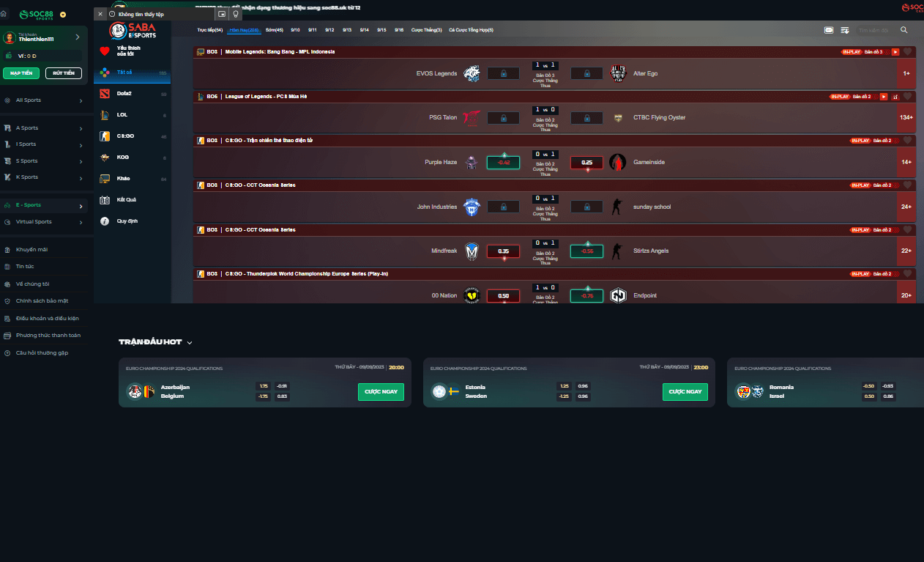This screenshot has width=924, height=562.
Task: Select the Cược Thắng(3) tab
Action: click(x=426, y=30)
